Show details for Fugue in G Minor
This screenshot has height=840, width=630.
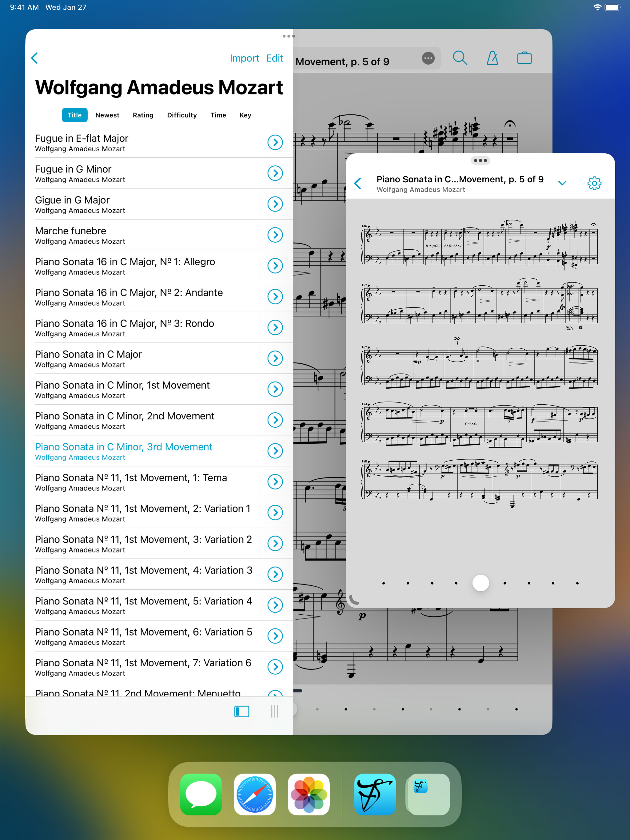[x=275, y=173]
